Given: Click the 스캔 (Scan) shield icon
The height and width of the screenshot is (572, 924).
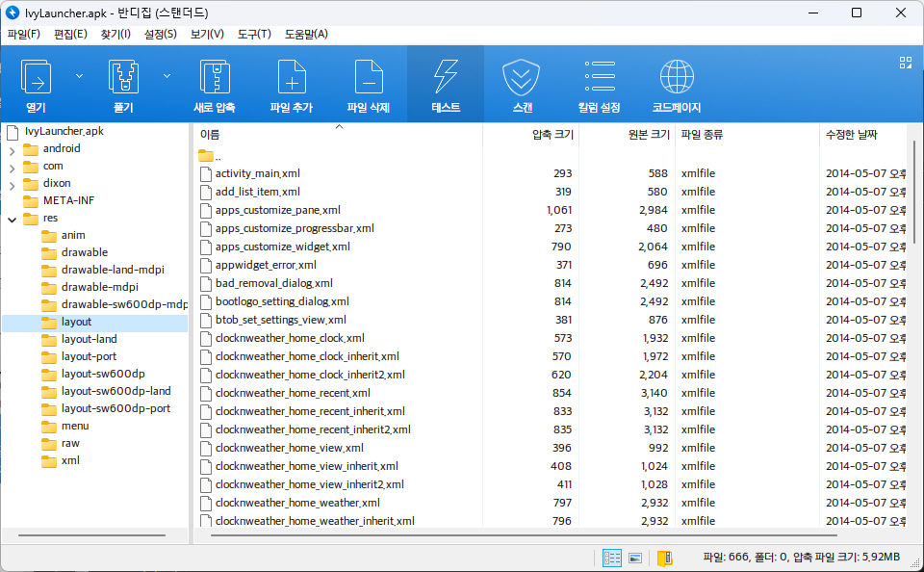Looking at the screenshot, I should click(x=522, y=77).
